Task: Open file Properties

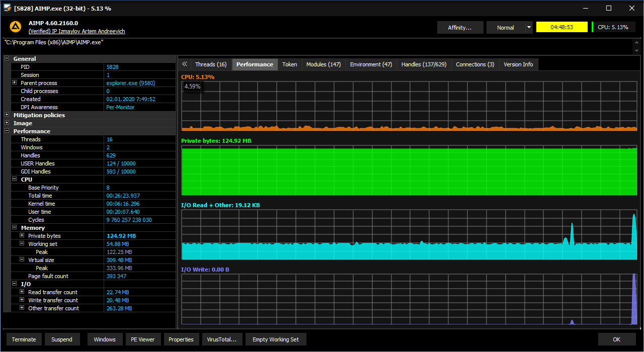Action: [x=181, y=339]
